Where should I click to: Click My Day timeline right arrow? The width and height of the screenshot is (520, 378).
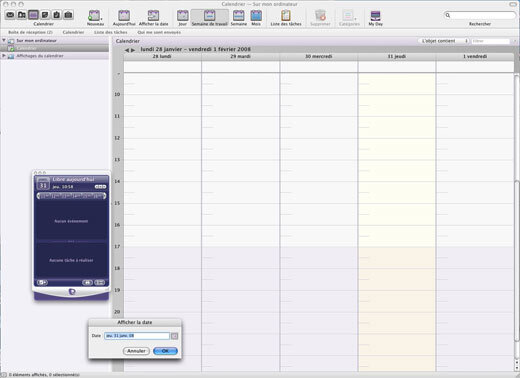[104, 196]
